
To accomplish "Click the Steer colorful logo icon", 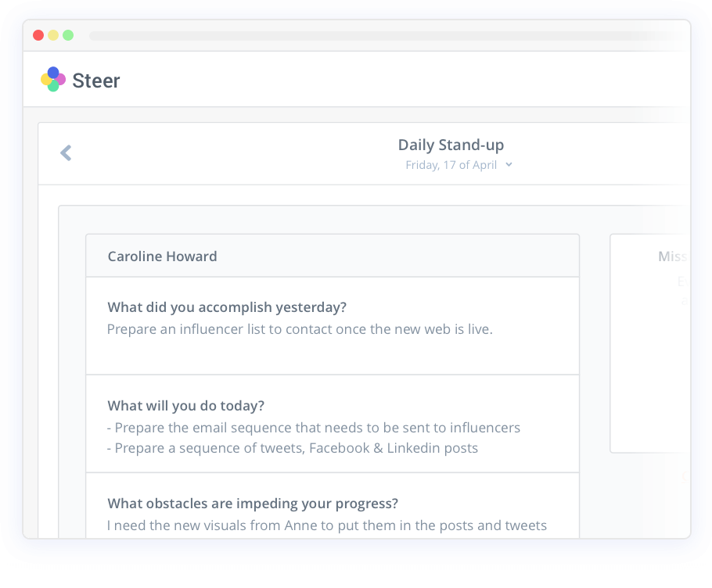I will tap(53, 80).
